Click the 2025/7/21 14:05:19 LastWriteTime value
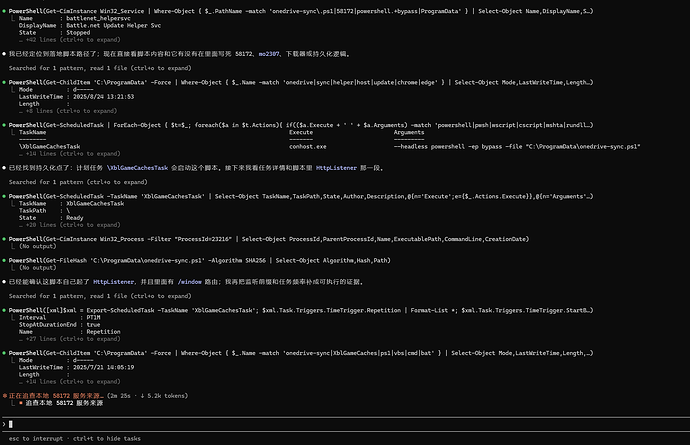The image size is (690, 445). [103, 367]
